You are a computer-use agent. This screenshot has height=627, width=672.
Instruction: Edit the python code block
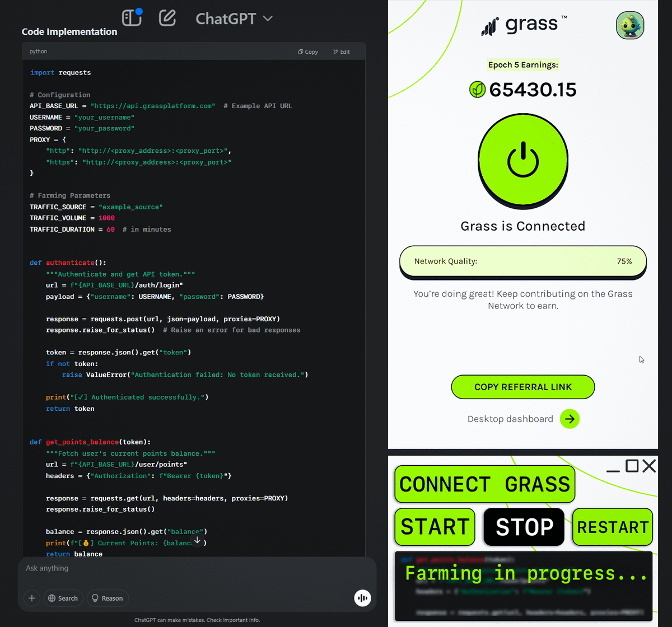(342, 52)
